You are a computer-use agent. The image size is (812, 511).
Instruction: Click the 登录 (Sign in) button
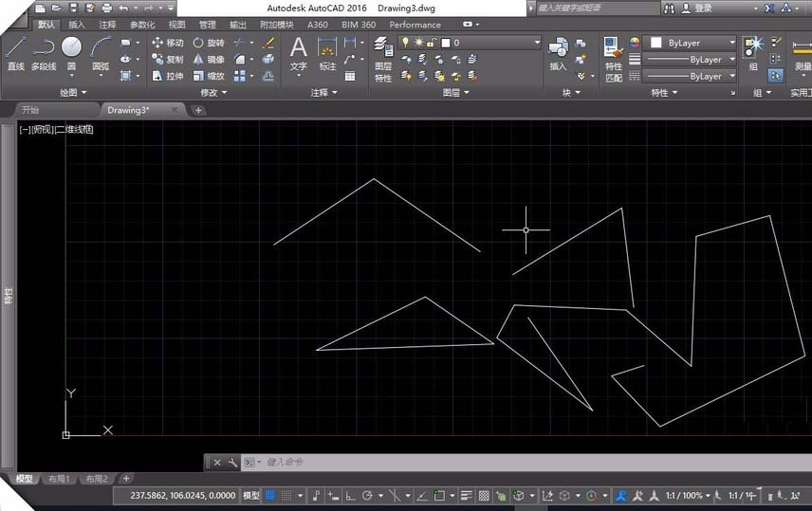(702, 8)
